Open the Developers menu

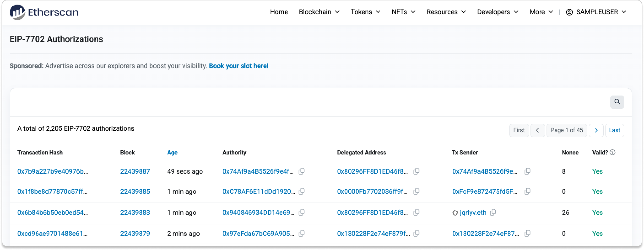pos(498,12)
